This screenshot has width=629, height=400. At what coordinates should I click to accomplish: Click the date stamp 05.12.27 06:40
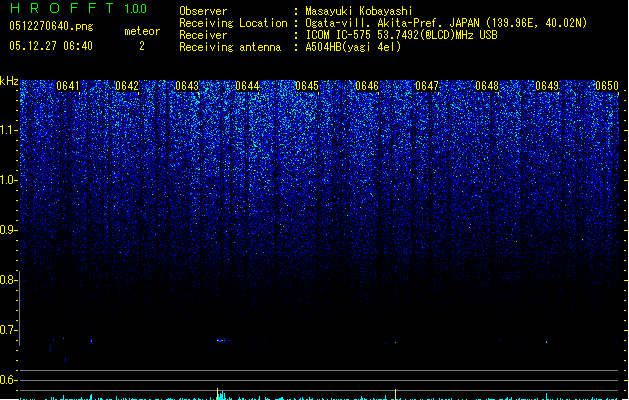point(51,46)
